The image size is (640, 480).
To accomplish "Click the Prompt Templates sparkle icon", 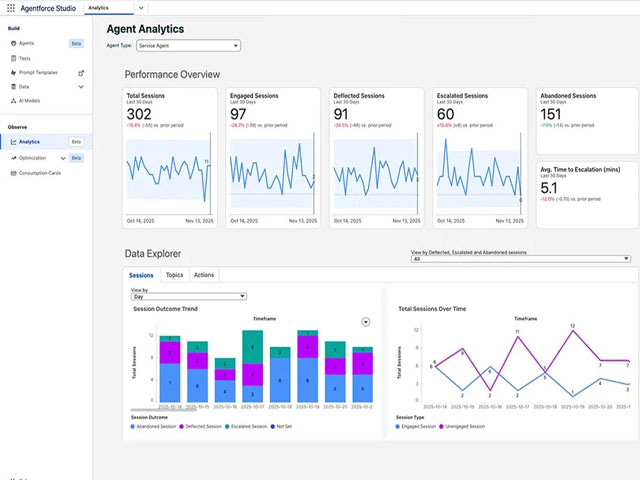I will pyautogui.click(x=13, y=73).
